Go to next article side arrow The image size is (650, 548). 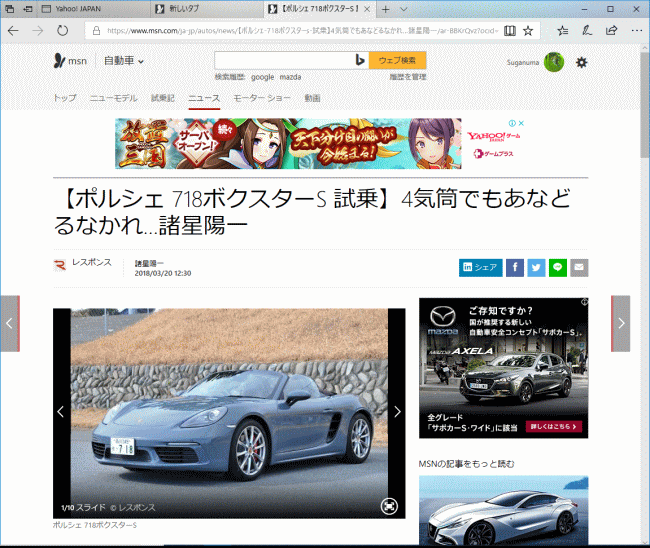[621, 324]
